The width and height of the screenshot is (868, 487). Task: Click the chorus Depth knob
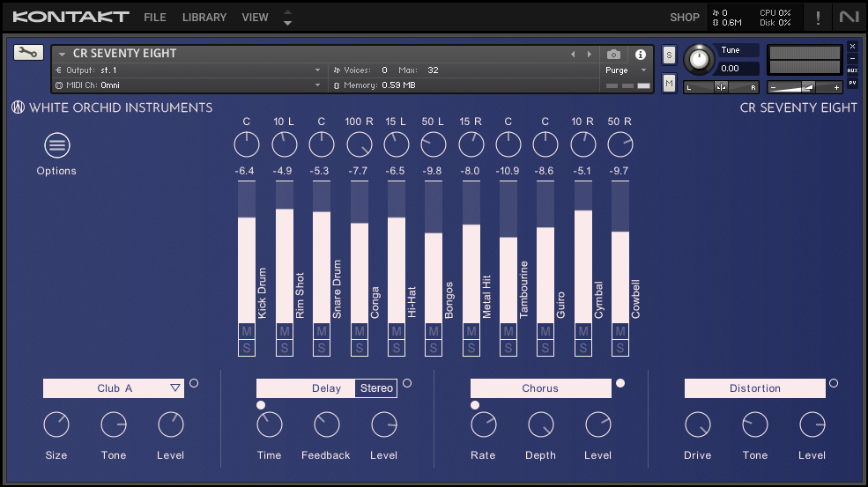(x=541, y=424)
